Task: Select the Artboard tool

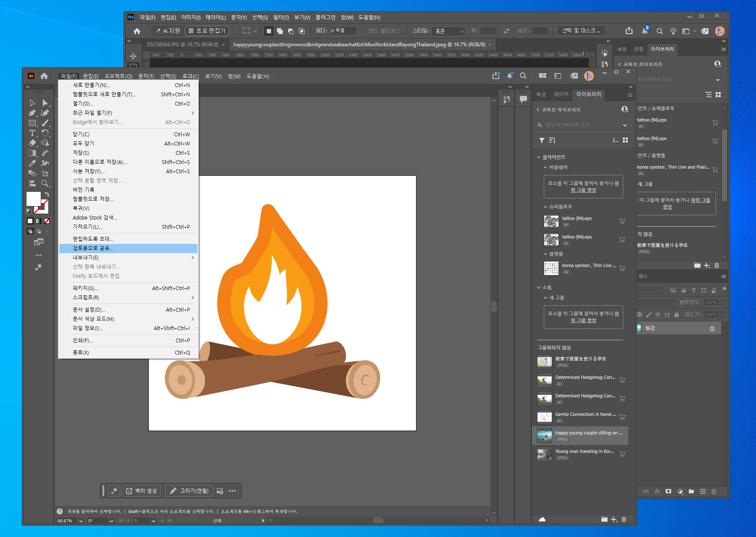Action: click(x=45, y=173)
